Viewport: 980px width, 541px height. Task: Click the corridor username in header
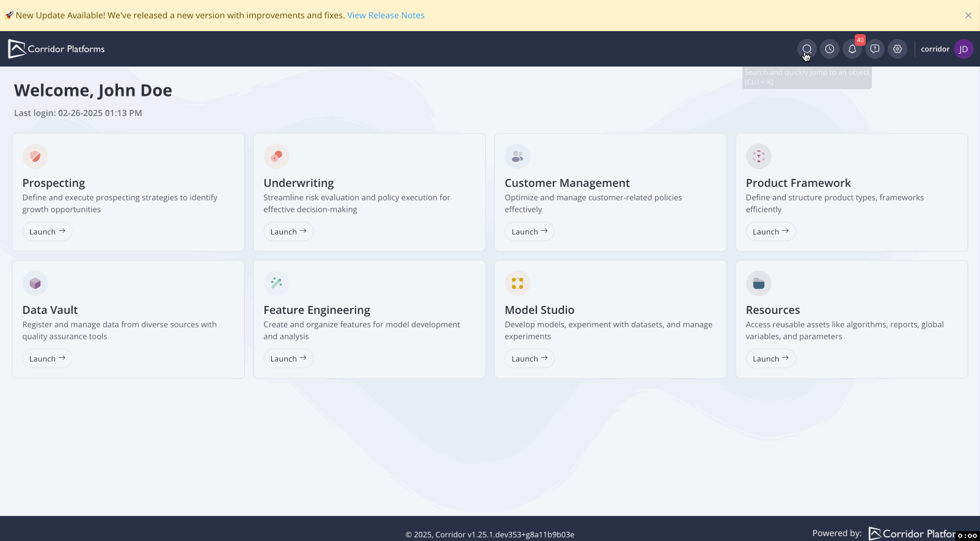(935, 49)
